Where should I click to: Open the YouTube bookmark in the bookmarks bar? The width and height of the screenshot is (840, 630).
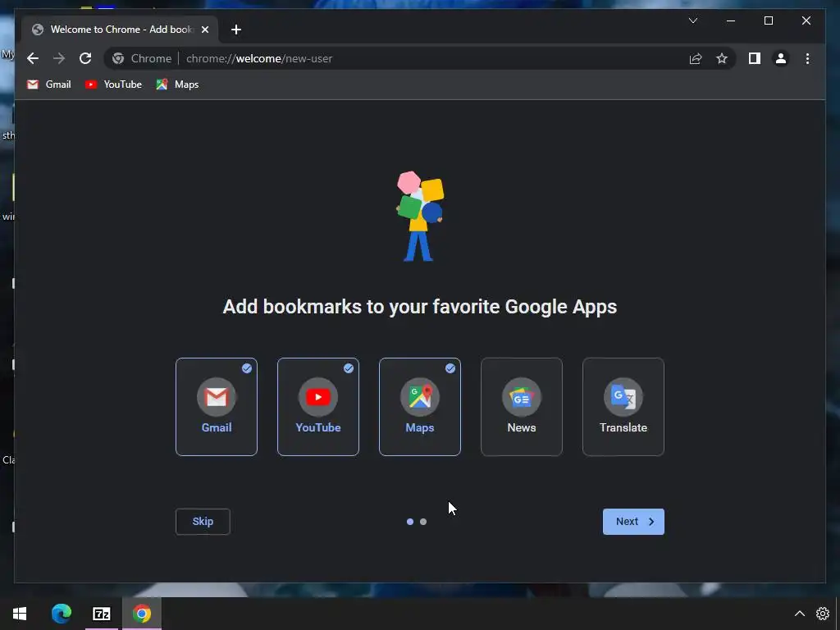click(x=113, y=84)
